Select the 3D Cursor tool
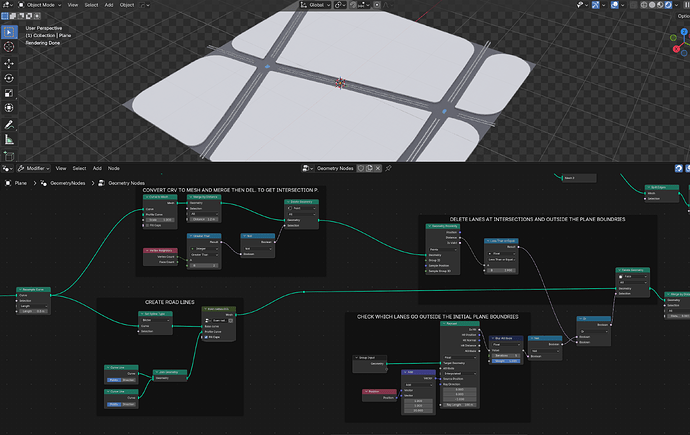This screenshot has height=435, width=690. pyautogui.click(x=9, y=47)
